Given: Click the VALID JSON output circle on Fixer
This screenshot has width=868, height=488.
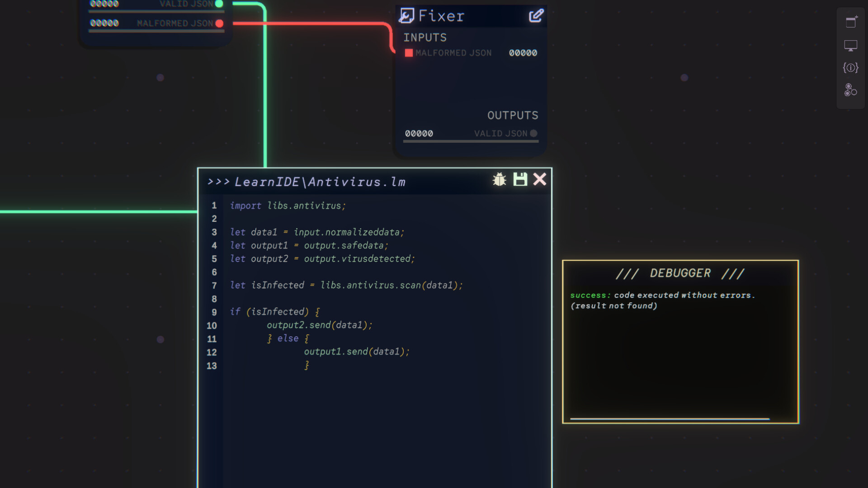Looking at the screenshot, I should pyautogui.click(x=534, y=133).
